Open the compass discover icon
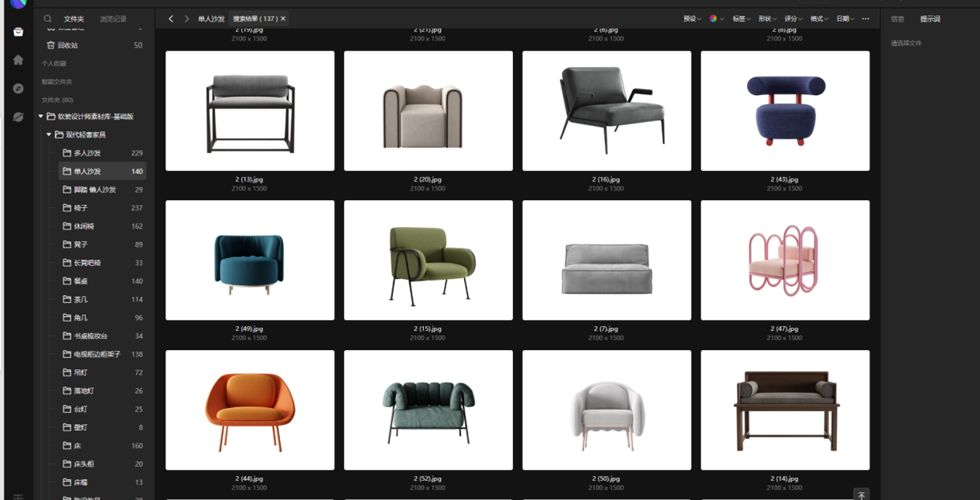The image size is (980, 500). tap(19, 89)
